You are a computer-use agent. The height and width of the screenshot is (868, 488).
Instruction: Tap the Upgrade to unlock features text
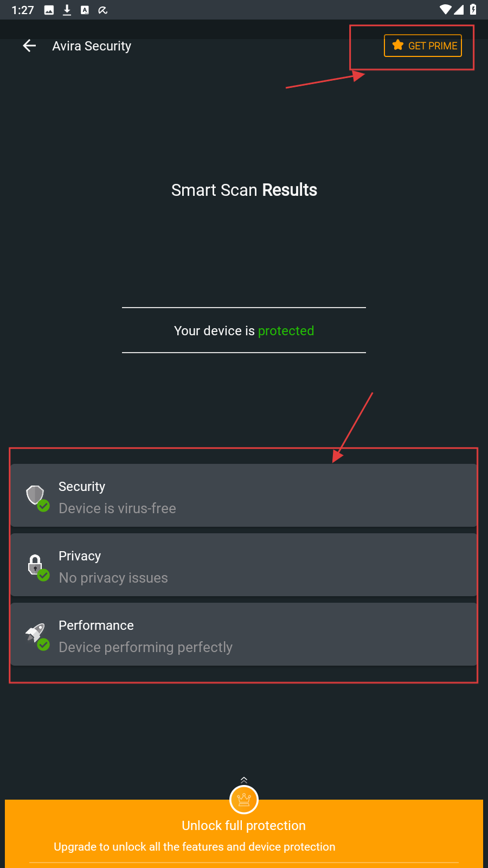(194, 847)
